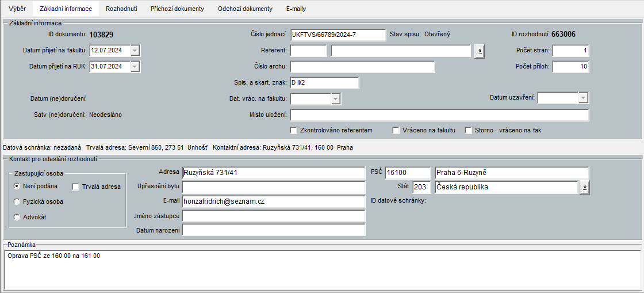Open the Dat. vrác. na fakultu dropdown
Screen dimensions: 644x293
click(336, 99)
